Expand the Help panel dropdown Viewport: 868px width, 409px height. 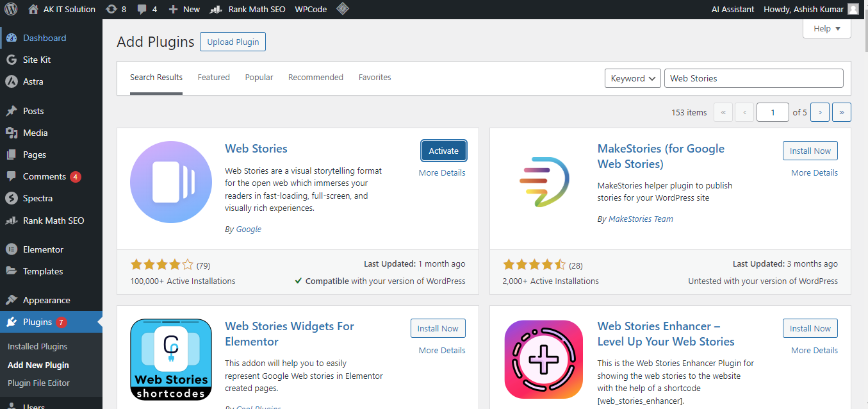click(x=827, y=28)
